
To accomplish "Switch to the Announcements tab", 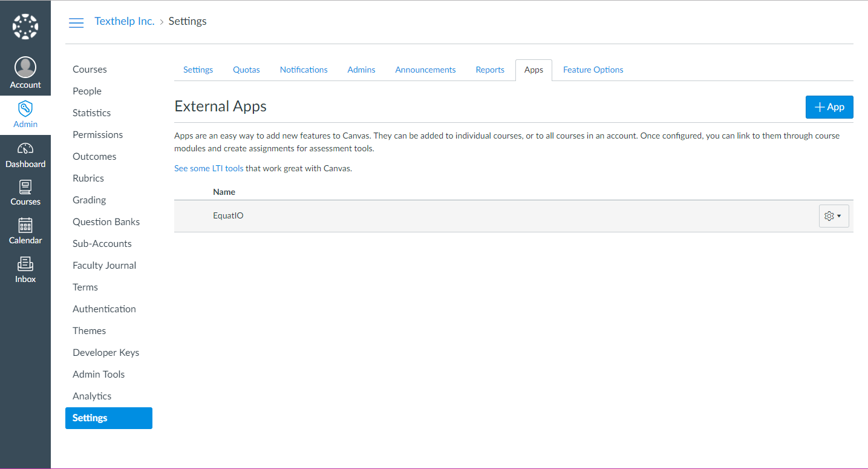I will click(425, 70).
